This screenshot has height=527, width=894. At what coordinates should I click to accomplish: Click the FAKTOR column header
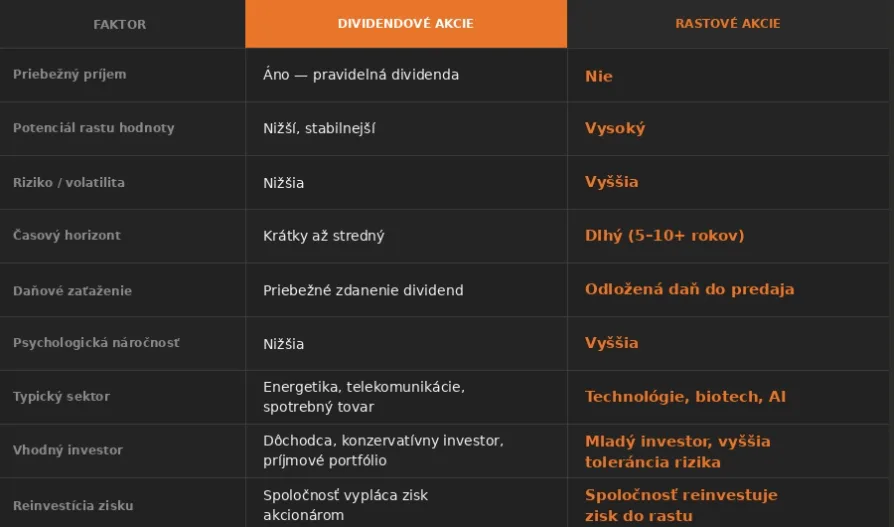[x=119, y=24]
